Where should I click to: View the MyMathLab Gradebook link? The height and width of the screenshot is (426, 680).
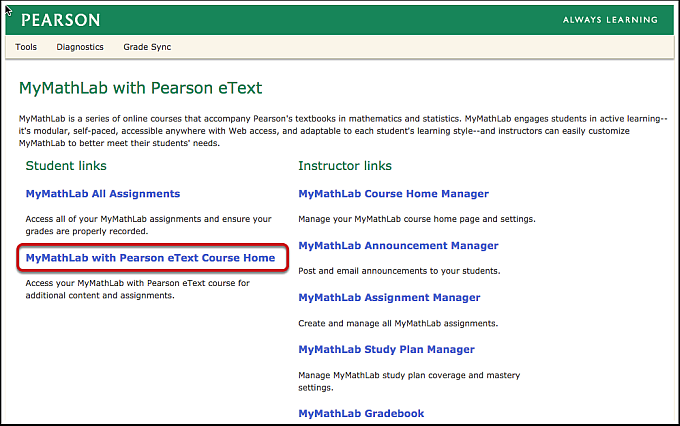361,413
